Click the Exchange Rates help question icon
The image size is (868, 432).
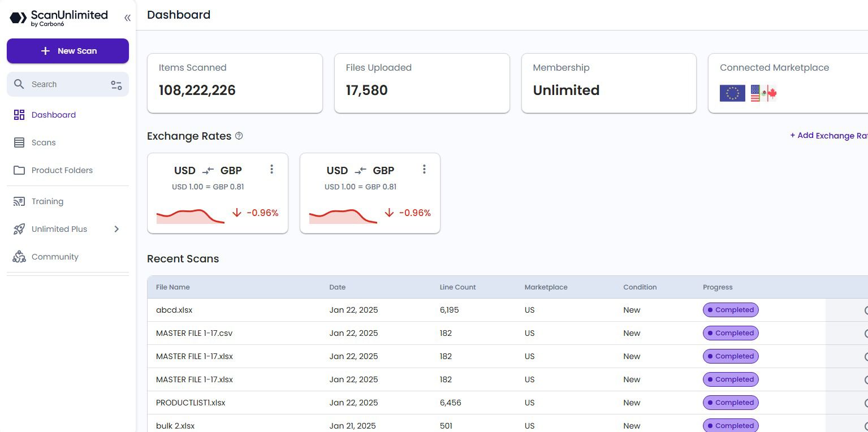point(239,136)
